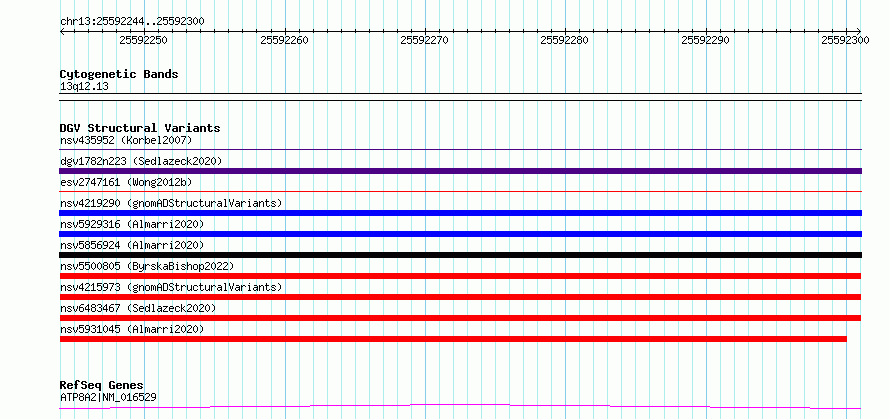Click variant label nsv5856924 (Almarri2020)
The image size is (890, 419).
click(x=132, y=245)
